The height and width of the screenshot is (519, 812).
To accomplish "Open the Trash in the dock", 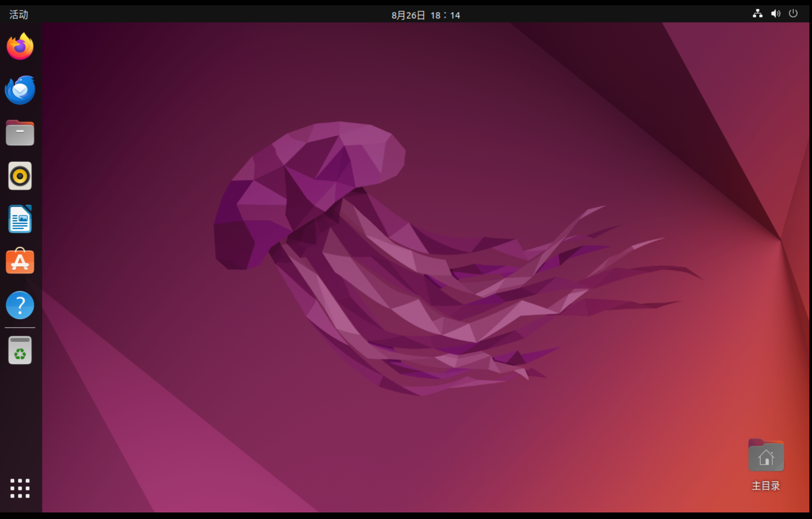I will (x=20, y=350).
